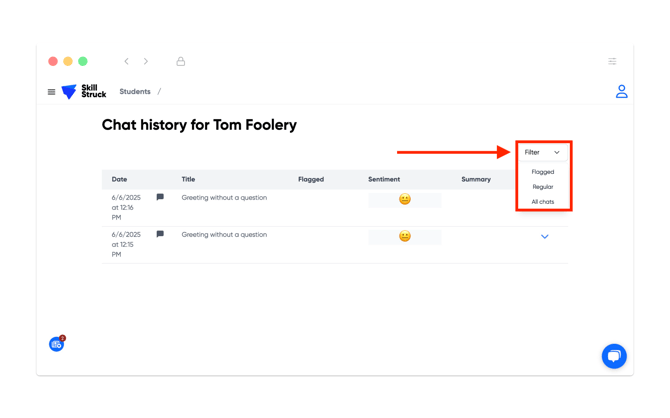This screenshot has height=418, width=670.
Task: Click chat message icon for 12:16 PM entry
Action: pos(160,197)
